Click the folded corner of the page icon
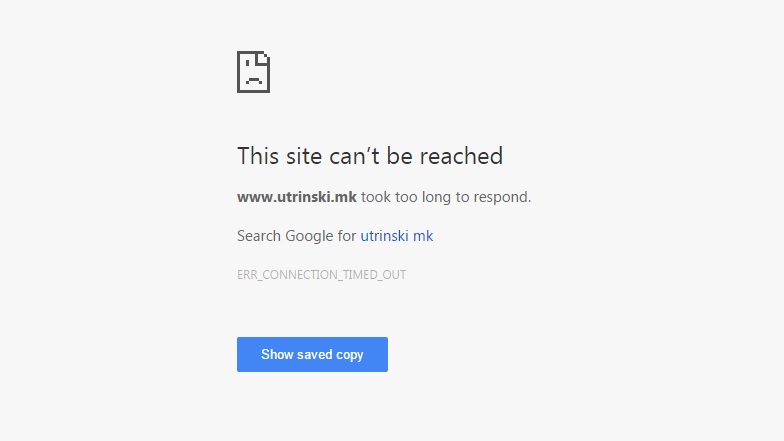Viewport: 784px width, 441px height. click(x=264, y=58)
